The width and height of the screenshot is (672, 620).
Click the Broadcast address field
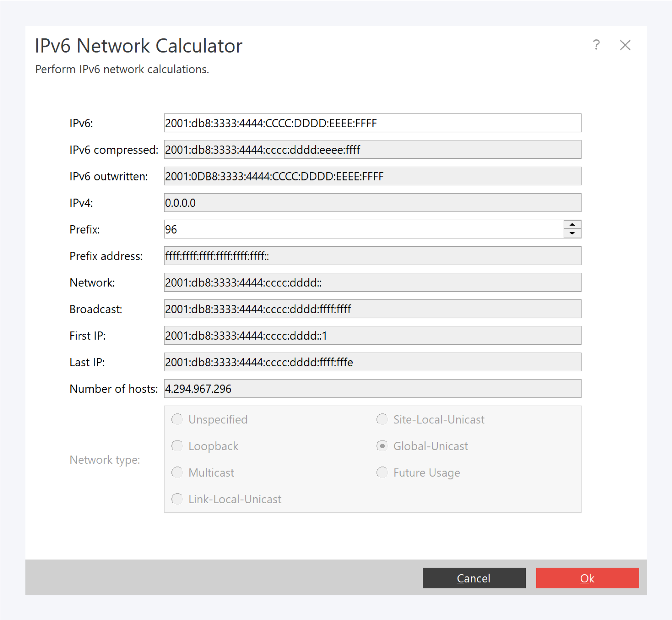point(372,309)
